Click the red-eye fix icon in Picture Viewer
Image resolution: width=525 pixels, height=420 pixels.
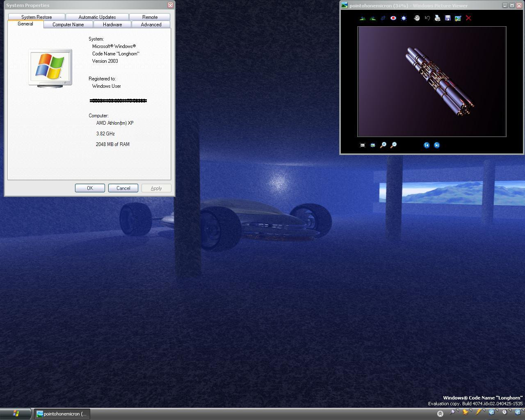(393, 18)
